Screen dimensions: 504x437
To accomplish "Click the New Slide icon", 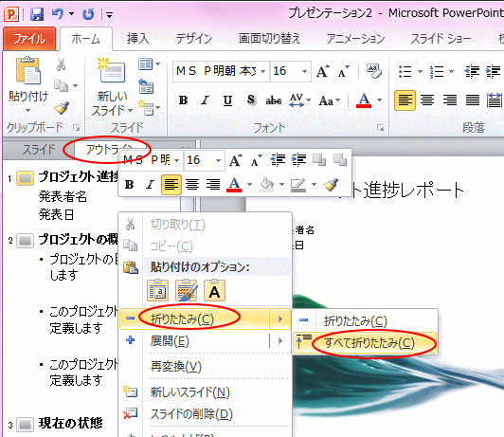I will [111, 71].
